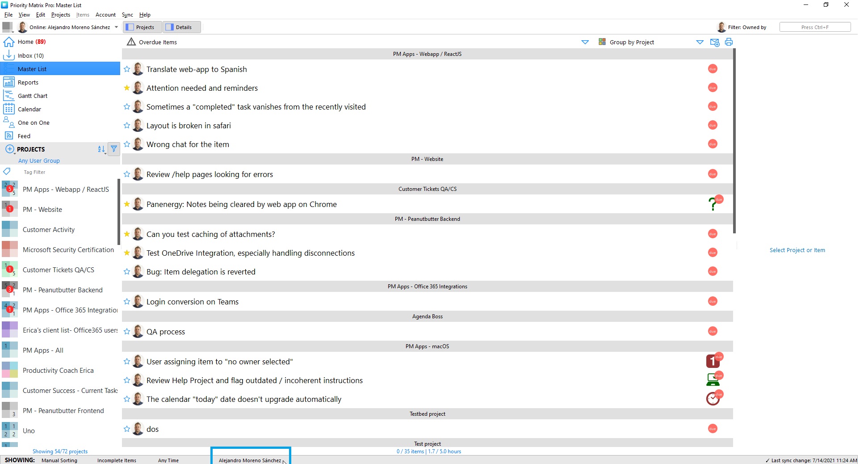Star the 'Translate web-app to Spanish' item
The height and width of the screenshot is (464, 868).
coord(127,69)
